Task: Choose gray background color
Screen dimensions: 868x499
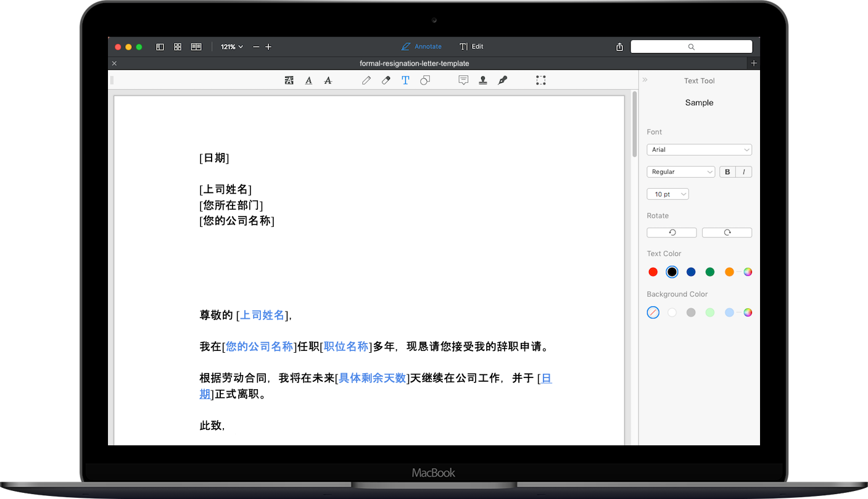Action: tap(691, 313)
